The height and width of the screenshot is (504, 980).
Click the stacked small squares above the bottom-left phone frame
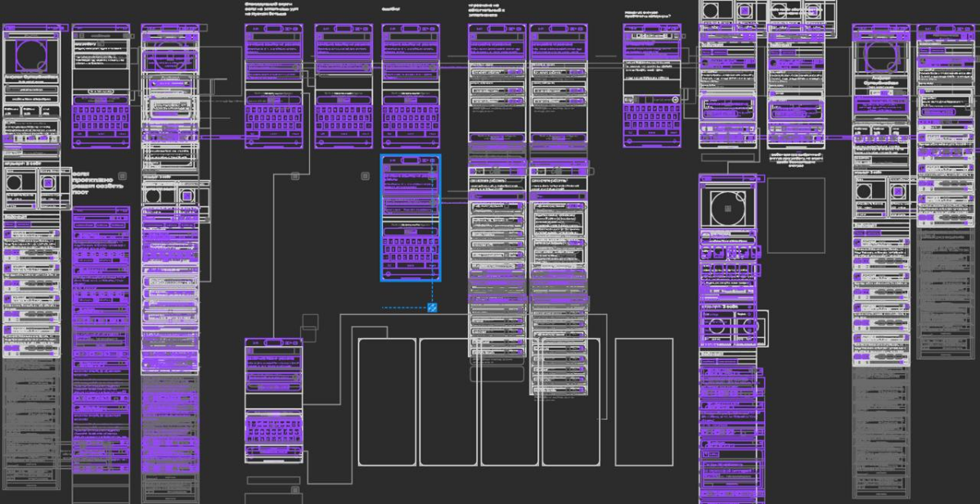(x=310, y=326)
